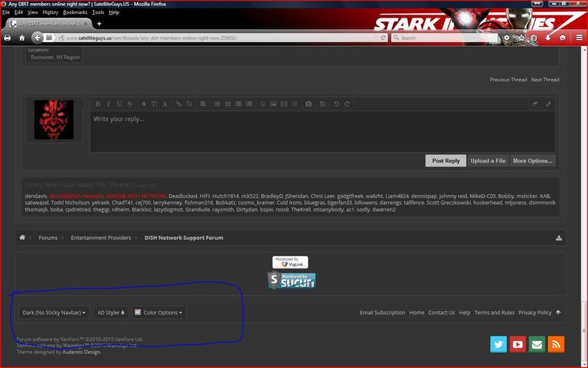Click Firefox home toolbar icon
588x368 pixels.
(21, 38)
